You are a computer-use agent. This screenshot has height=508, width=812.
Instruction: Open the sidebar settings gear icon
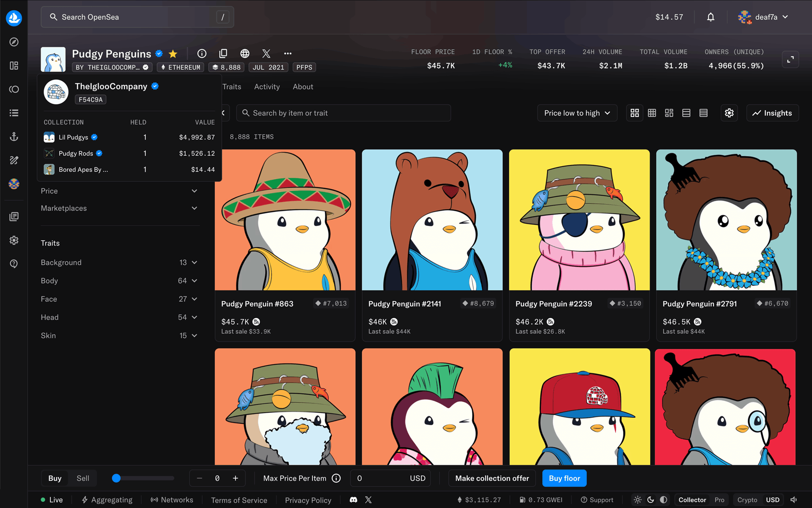coord(14,240)
